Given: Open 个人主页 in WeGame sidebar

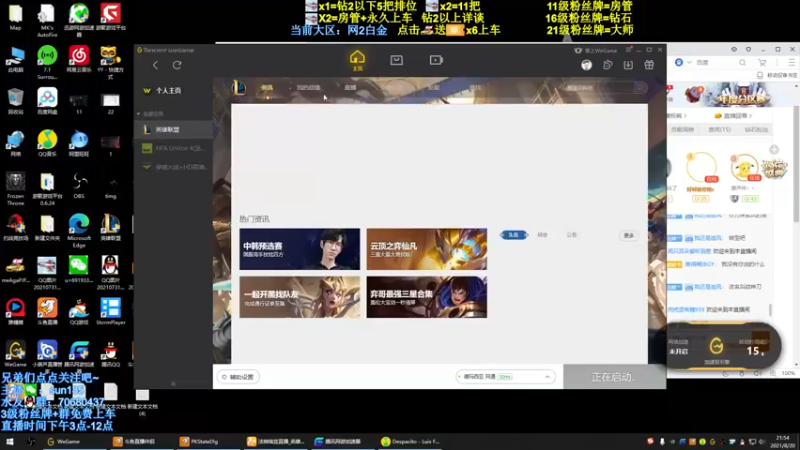Looking at the screenshot, I should (168, 90).
